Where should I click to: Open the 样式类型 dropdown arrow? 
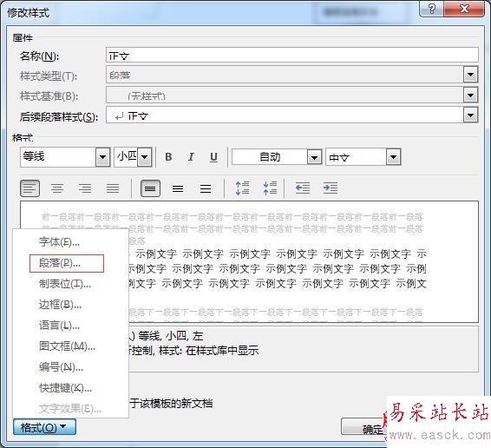(470, 75)
